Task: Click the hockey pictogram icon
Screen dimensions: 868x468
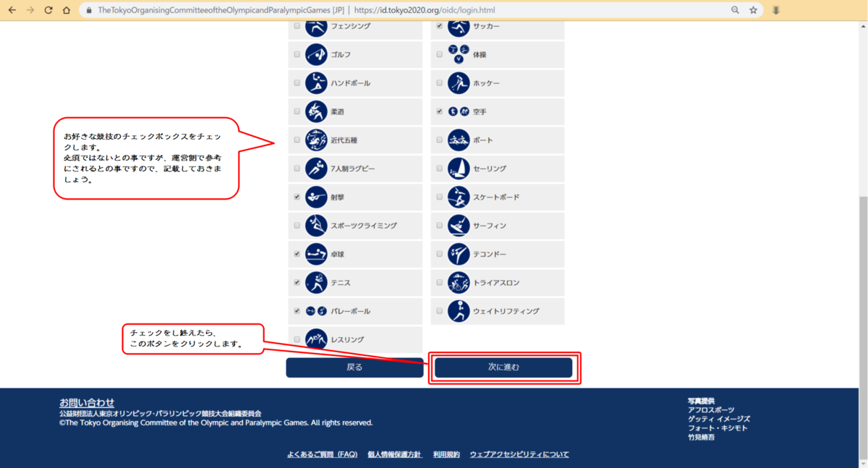Action: coord(459,83)
